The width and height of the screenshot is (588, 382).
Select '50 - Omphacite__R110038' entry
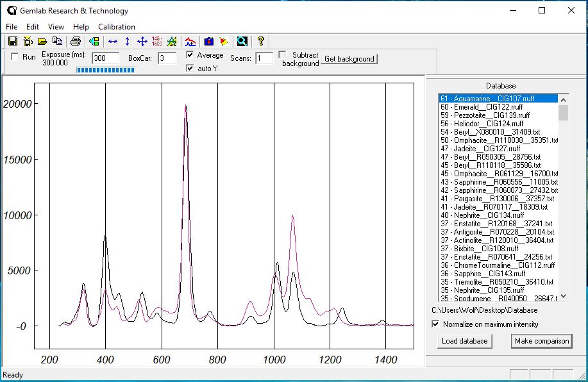[x=498, y=140]
